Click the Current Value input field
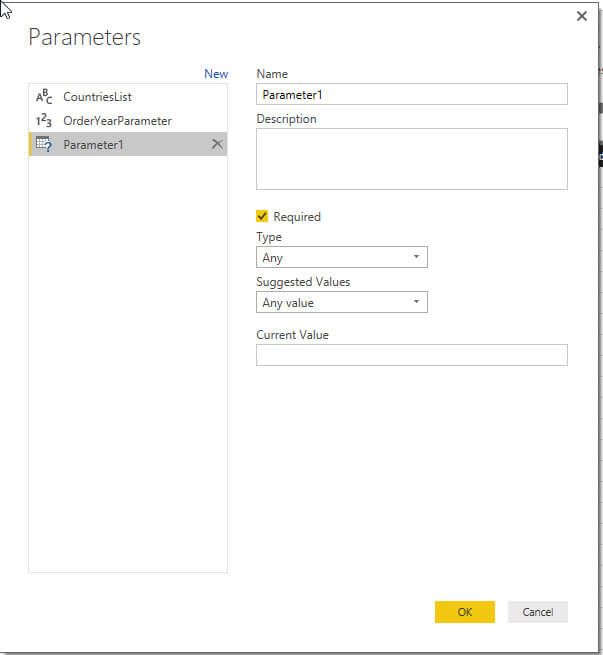Image resolution: width=603 pixels, height=655 pixels. (411, 355)
